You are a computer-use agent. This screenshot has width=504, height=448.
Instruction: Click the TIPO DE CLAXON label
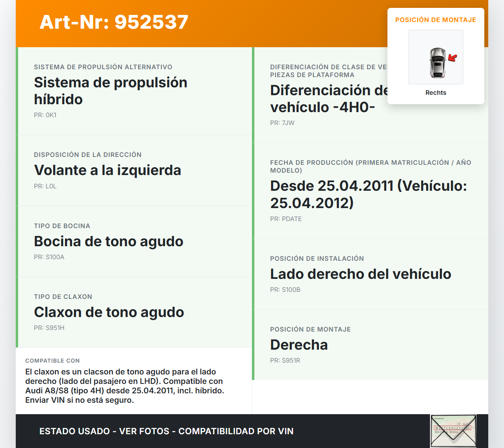pos(63,297)
